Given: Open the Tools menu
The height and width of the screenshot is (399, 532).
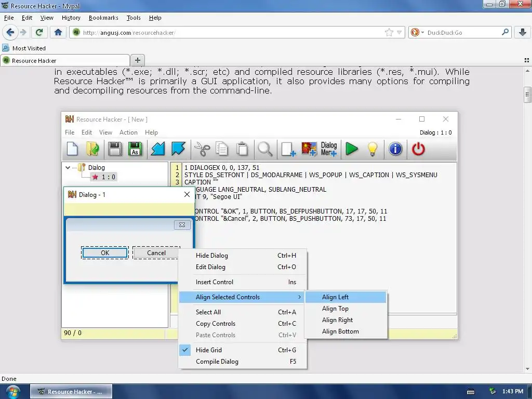Looking at the screenshot, I should click(x=134, y=18).
